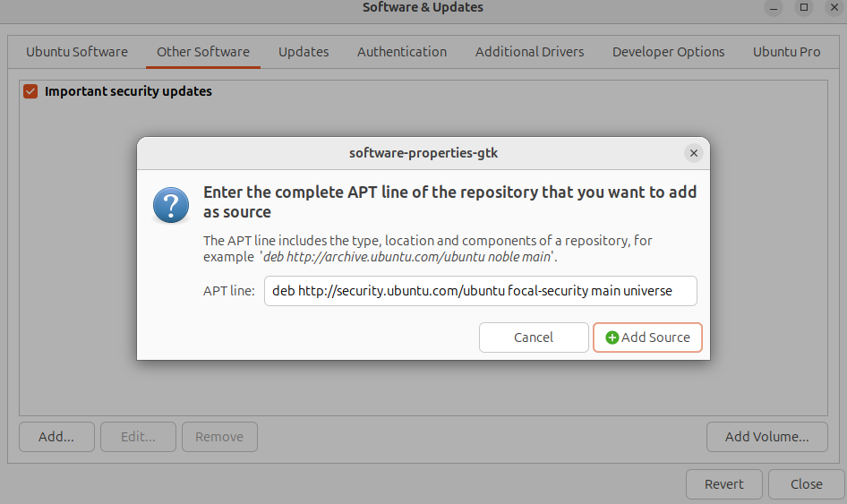Click the blue question mark icon
The width and height of the screenshot is (847, 504).
[171, 204]
